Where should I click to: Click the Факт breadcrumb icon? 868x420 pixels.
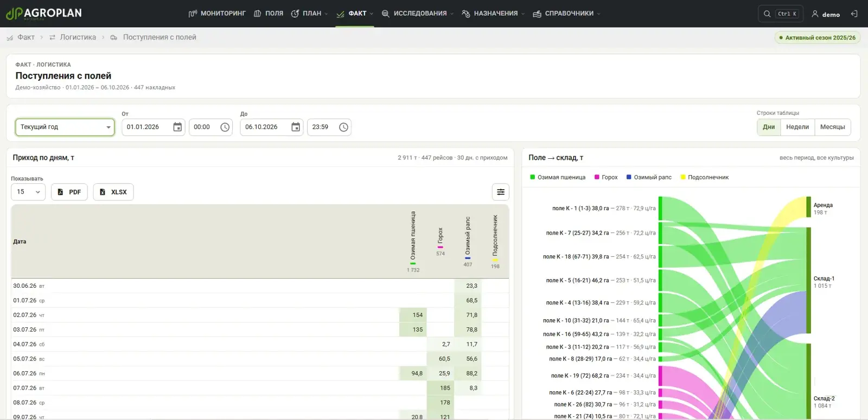coord(10,37)
